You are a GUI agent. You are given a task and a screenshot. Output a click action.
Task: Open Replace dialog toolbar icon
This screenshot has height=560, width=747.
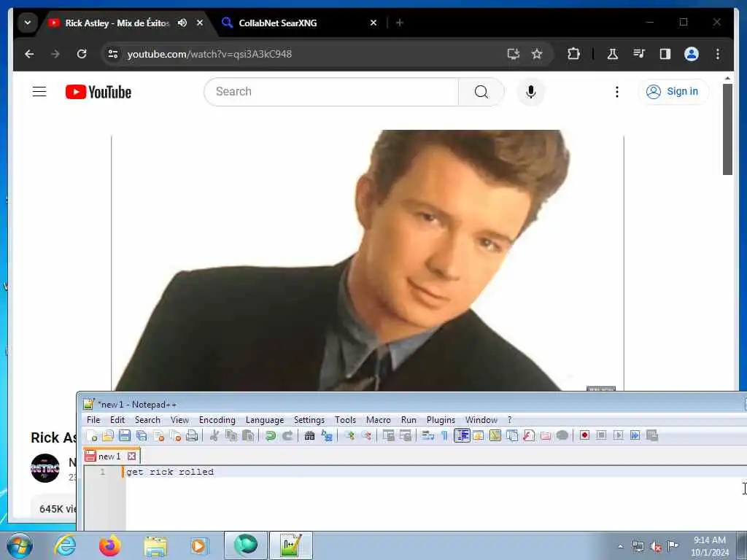(x=327, y=435)
